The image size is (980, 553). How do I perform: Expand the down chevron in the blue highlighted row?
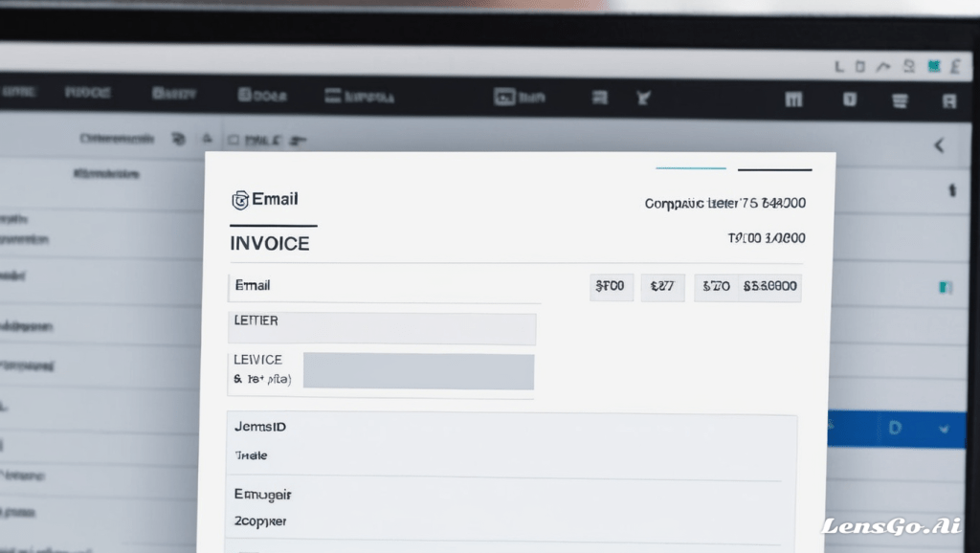[945, 430]
